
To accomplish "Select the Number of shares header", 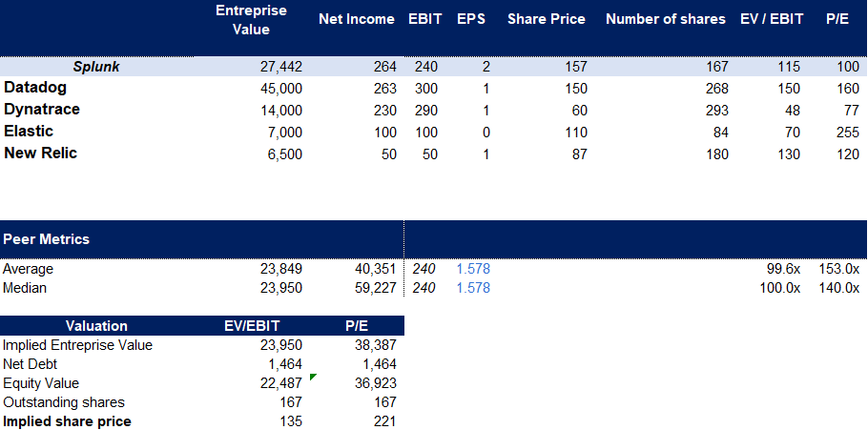I will tap(666, 19).
